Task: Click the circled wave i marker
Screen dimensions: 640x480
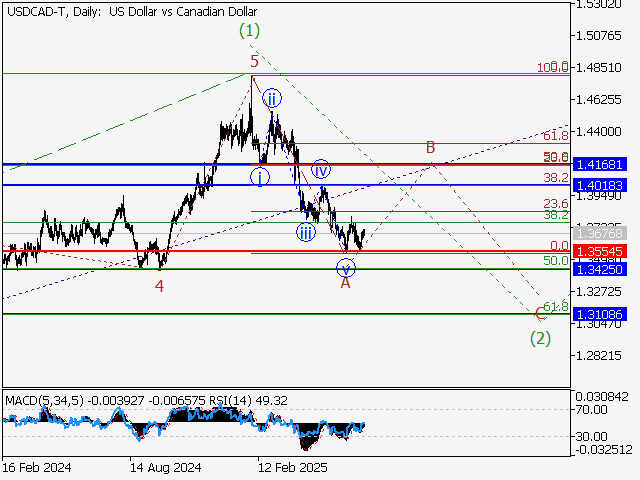Action: pos(260,177)
